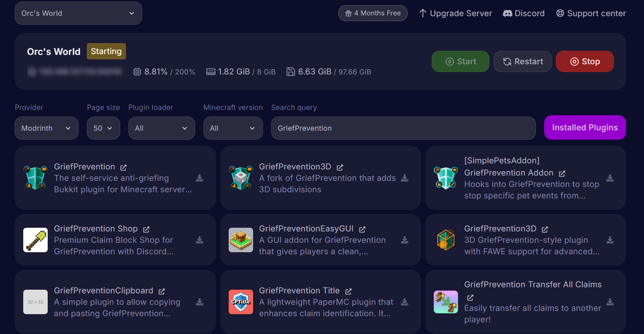Open Transfer All Claims external link

pos(470,297)
